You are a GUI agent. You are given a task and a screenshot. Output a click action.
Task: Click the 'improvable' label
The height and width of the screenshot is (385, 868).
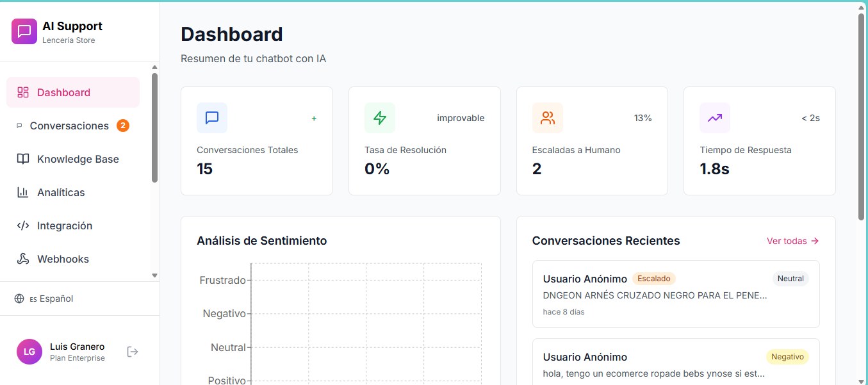tap(461, 118)
